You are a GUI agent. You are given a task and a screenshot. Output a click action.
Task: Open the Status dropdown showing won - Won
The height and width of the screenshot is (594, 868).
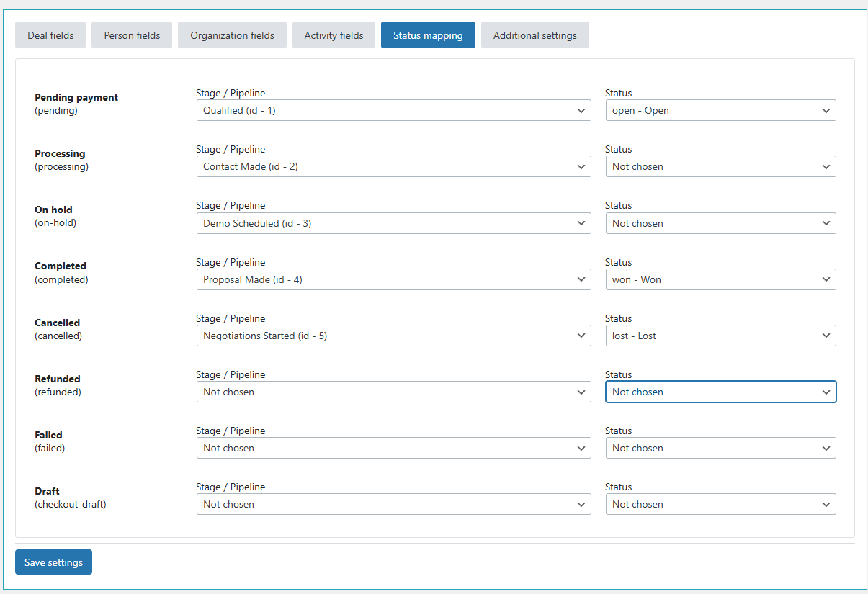[x=720, y=279]
